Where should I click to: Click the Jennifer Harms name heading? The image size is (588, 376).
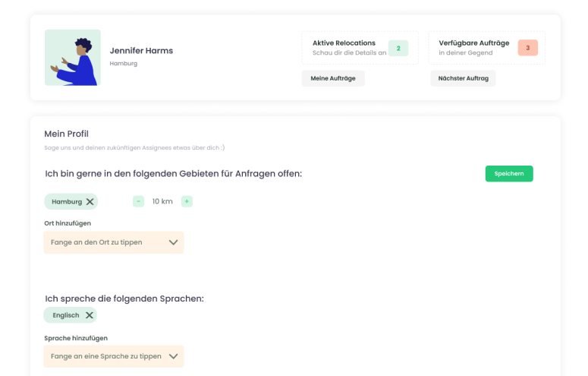(x=141, y=51)
